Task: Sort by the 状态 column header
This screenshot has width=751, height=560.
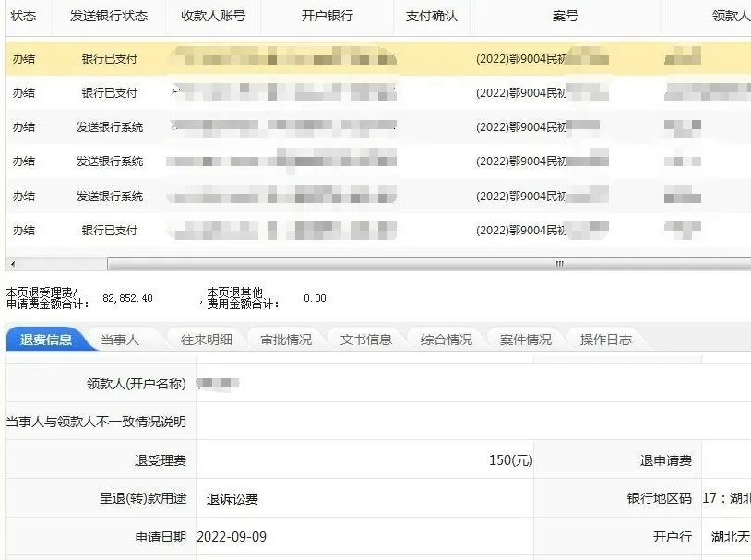Action: pyautogui.click(x=24, y=17)
